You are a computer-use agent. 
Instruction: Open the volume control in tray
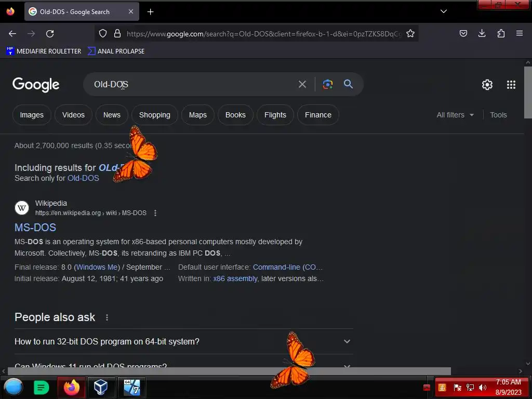[x=483, y=388]
